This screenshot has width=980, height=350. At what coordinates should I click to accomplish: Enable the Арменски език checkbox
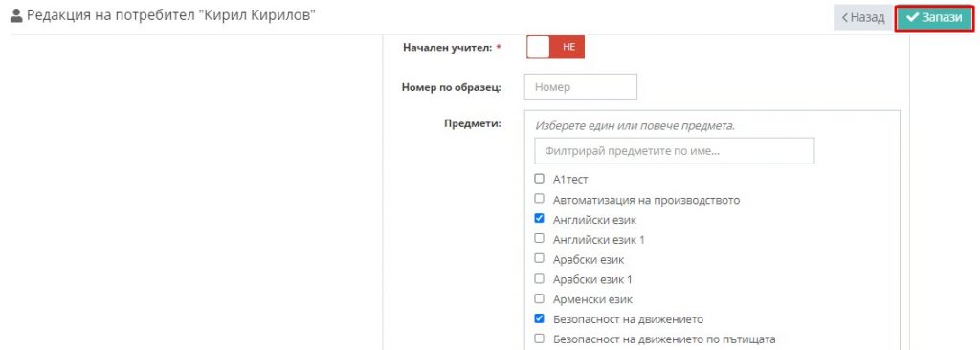click(x=540, y=298)
